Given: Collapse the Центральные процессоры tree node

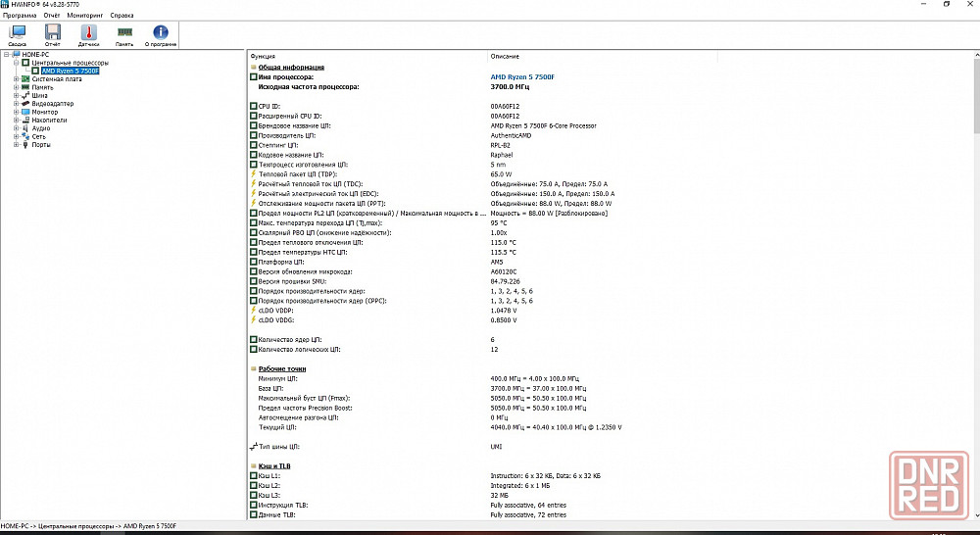Looking at the screenshot, I should 17,63.
